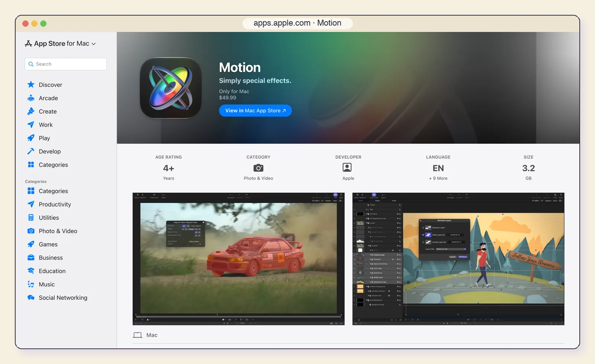This screenshot has height=364, width=595.
Task: Select Games category label
Action: click(48, 244)
